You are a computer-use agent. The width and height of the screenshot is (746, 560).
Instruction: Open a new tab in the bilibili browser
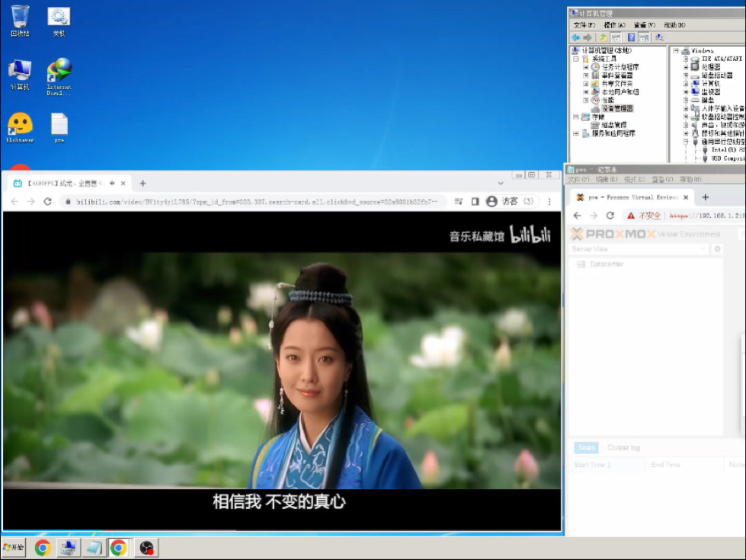[x=142, y=183]
